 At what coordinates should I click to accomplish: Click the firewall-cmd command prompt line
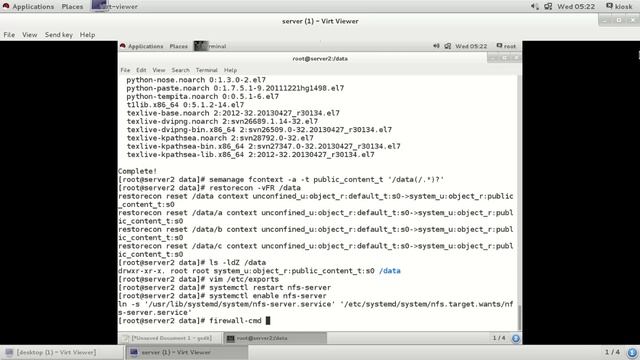tap(194, 321)
